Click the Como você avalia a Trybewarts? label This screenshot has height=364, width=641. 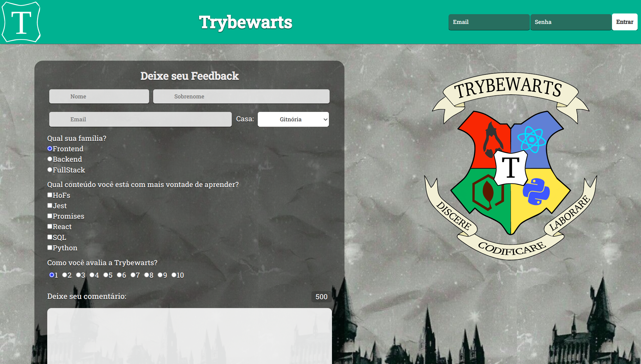pyautogui.click(x=102, y=263)
